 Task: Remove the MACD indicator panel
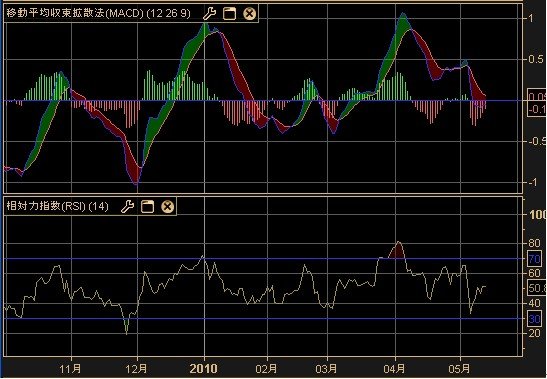[249, 14]
